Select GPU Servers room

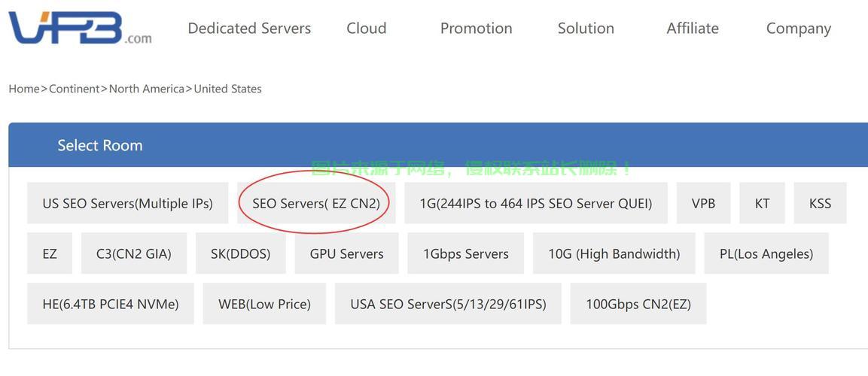pyautogui.click(x=346, y=253)
